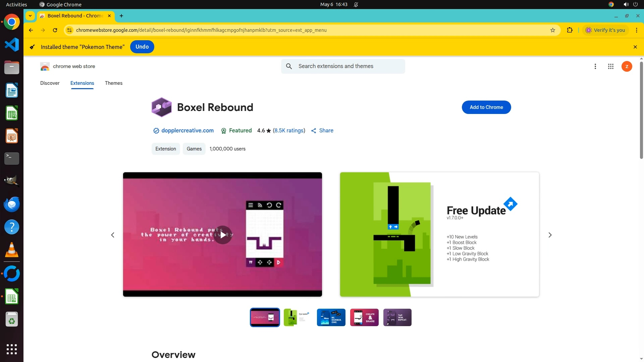Image resolution: width=644 pixels, height=362 pixels.
Task: Switch to the Themes tab
Action: click(113, 83)
